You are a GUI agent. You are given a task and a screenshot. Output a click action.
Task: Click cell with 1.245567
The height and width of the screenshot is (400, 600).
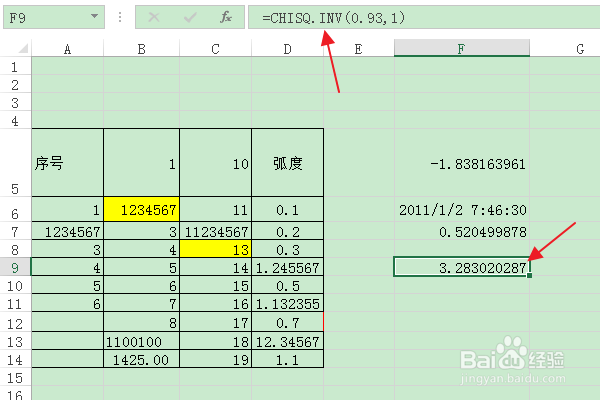[x=287, y=267]
